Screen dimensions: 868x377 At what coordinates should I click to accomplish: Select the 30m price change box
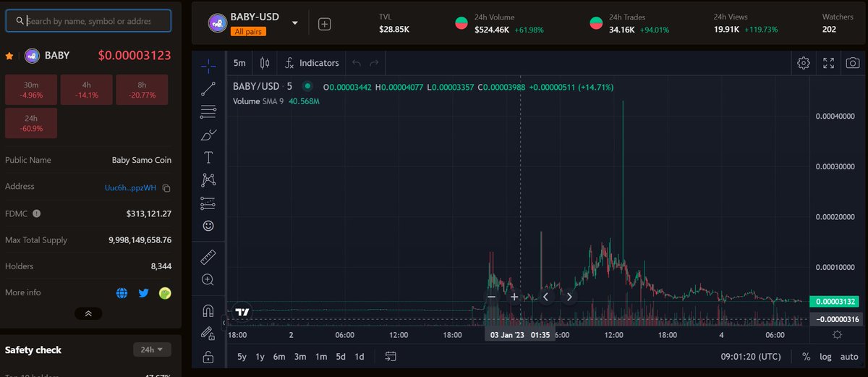click(31, 90)
